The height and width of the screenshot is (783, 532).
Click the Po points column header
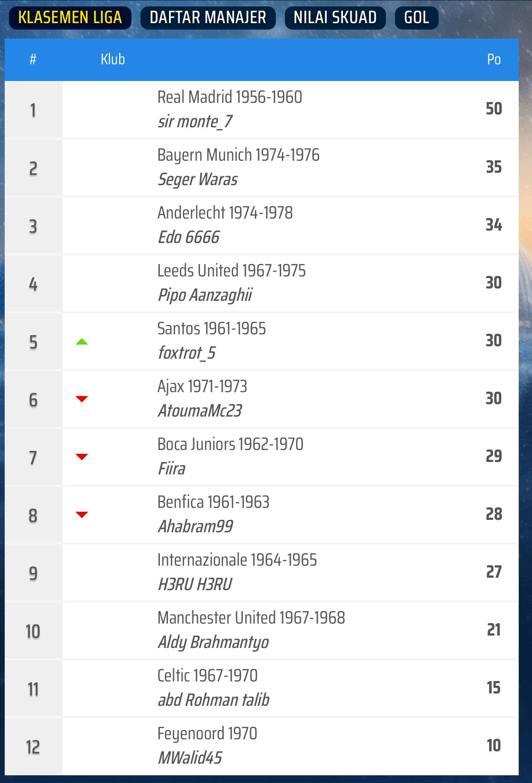493,59
